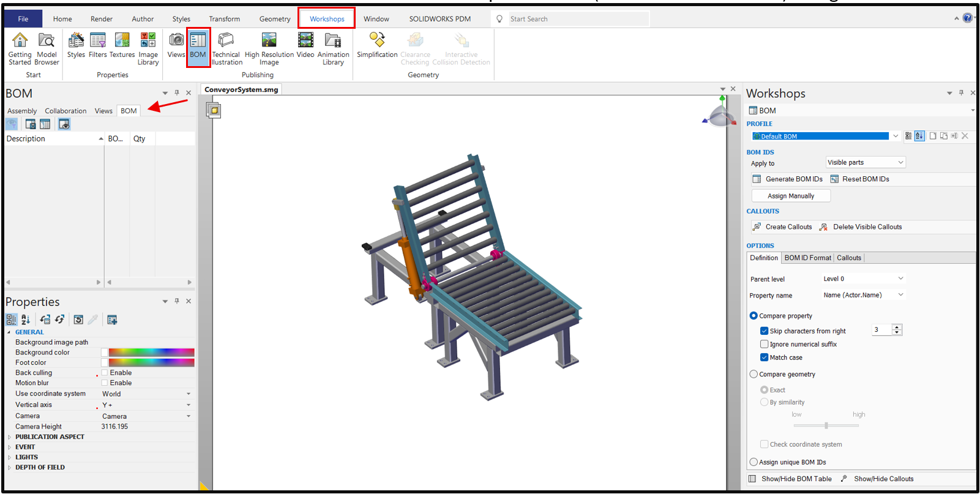Open the Apply to Visible parts dropdown
This screenshot has height=494, width=980.
point(865,162)
